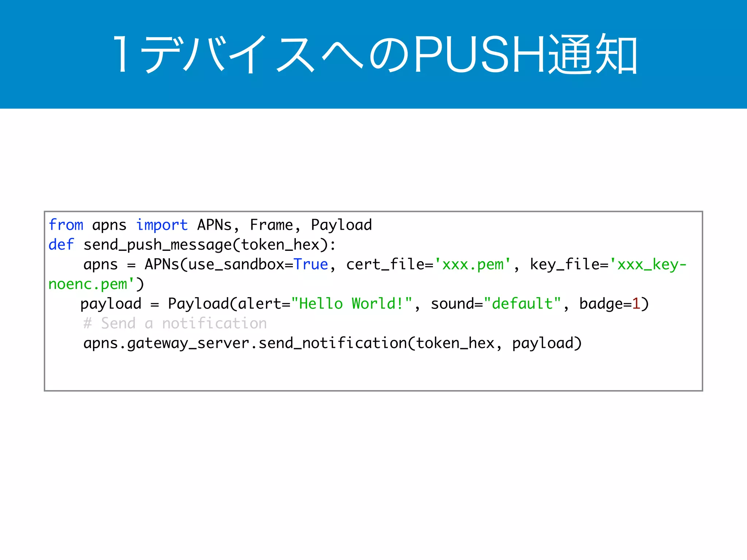Viewport: 747px width, 560px height.
Task: Click the key_file='xxx_key- text
Action: pos(608,264)
